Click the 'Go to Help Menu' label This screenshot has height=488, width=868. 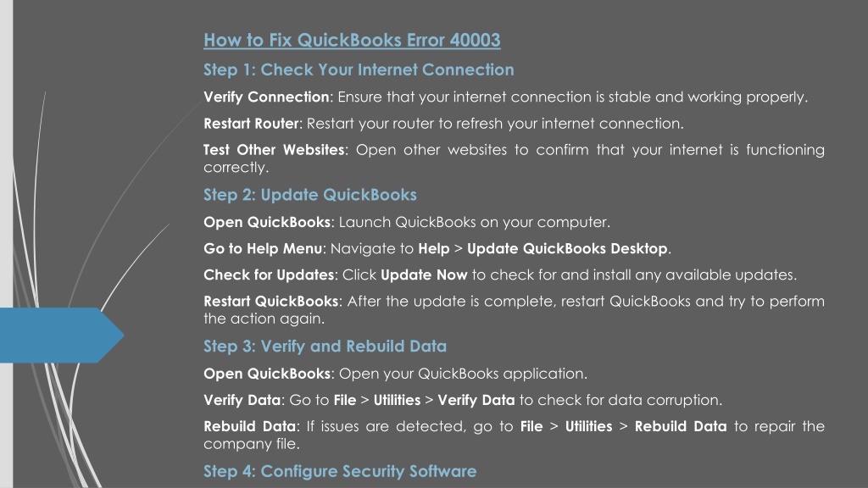pyautogui.click(x=263, y=248)
